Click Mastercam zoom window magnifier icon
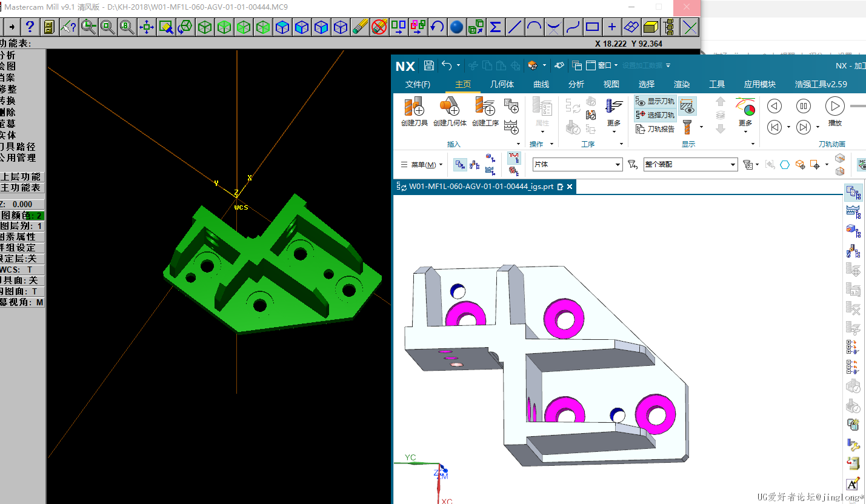866x504 pixels. pyautogui.click(x=88, y=27)
